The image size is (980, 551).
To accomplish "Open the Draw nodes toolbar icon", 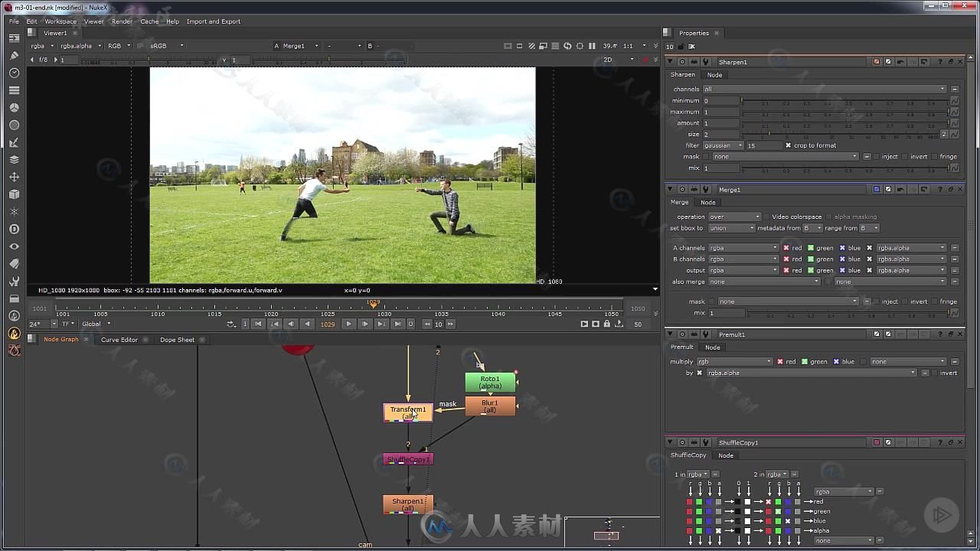I will click(x=14, y=56).
